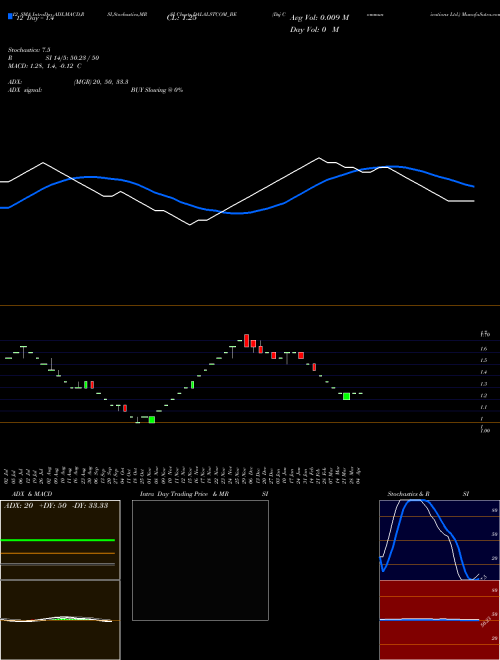Click the blue stochastic curve peak

416,501
